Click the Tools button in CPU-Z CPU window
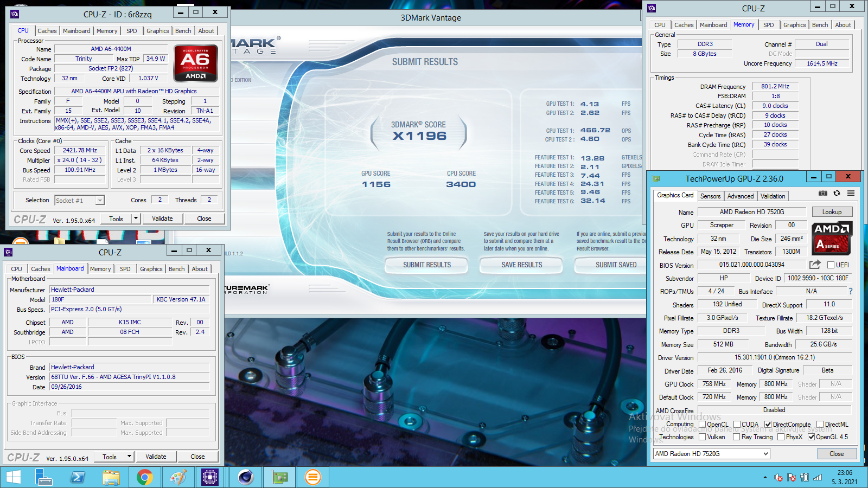The height and width of the screenshot is (488, 868). pos(116,219)
